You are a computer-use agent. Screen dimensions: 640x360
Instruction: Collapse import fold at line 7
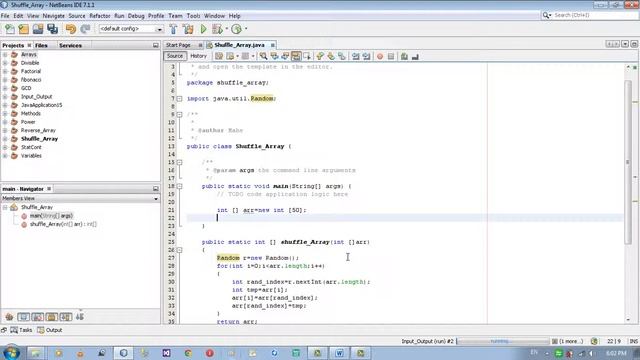coord(179,98)
